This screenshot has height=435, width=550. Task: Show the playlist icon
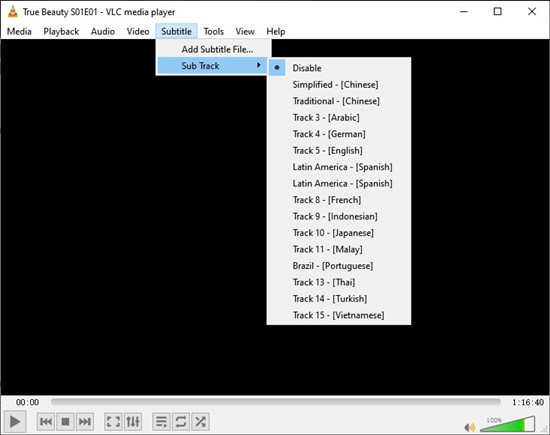click(161, 421)
